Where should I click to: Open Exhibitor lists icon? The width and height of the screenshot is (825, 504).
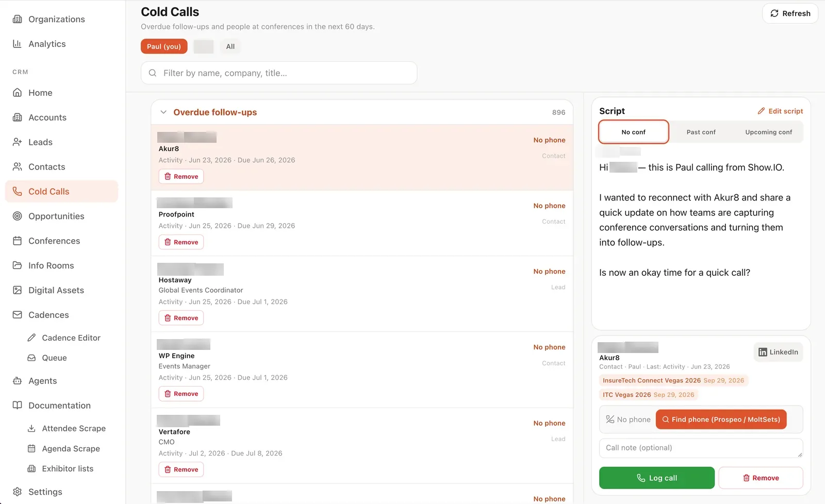pyautogui.click(x=31, y=468)
